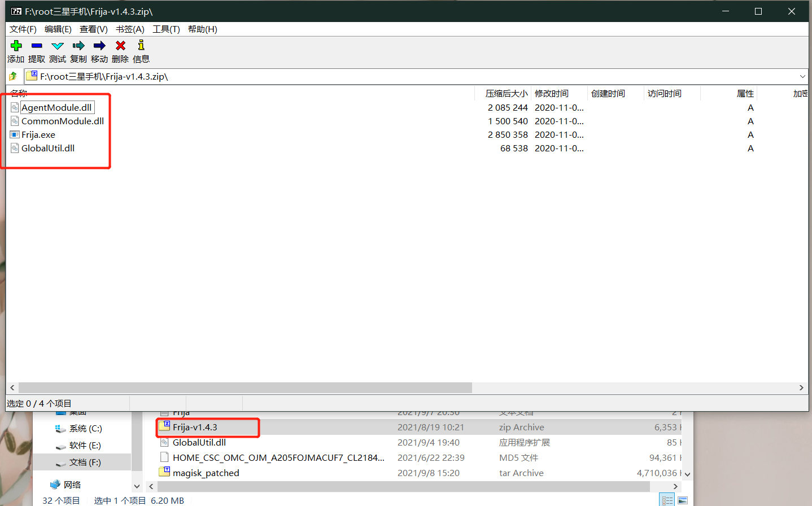Click the Test (测试) toolbar icon
812x506 pixels.
58,46
